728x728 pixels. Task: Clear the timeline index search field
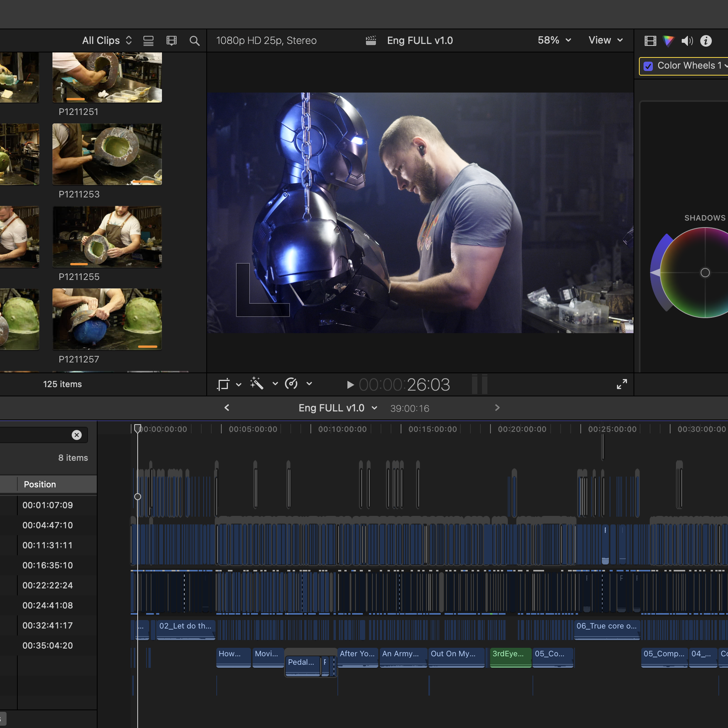click(77, 435)
